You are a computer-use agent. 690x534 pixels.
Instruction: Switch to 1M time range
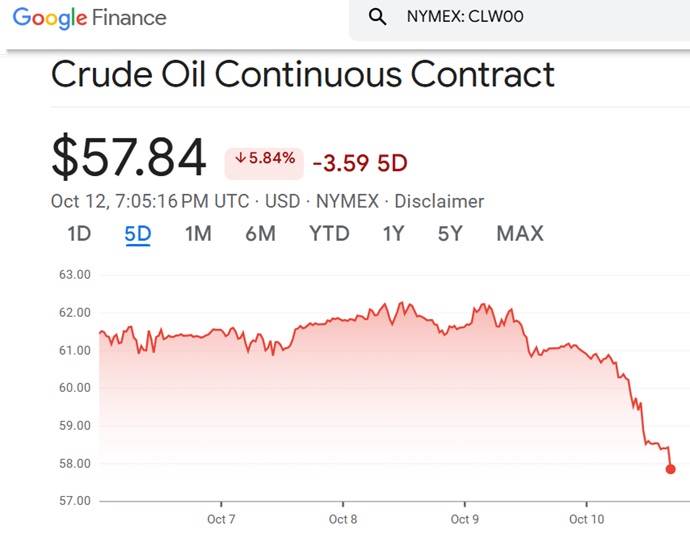(198, 233)
